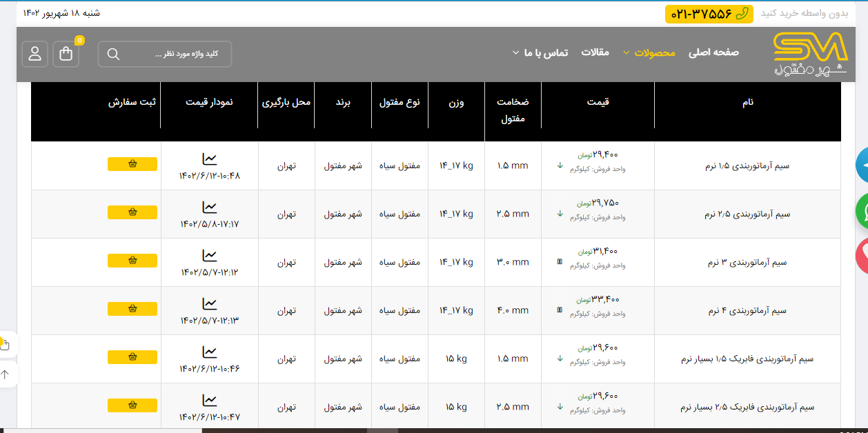Click the red heart floating button

862,256
